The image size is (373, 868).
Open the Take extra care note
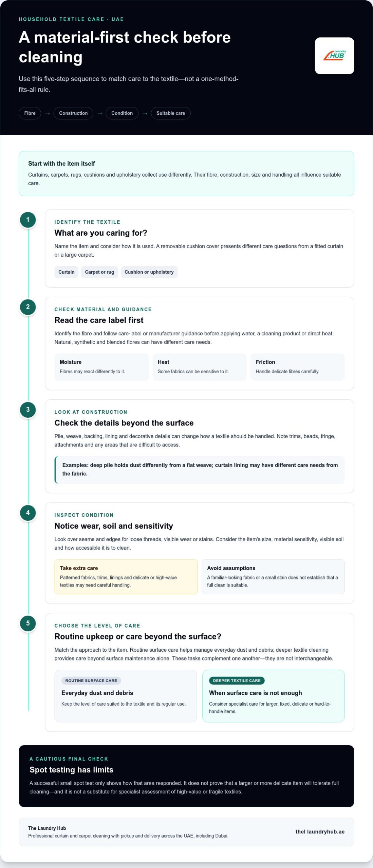[x=126, y=577]
